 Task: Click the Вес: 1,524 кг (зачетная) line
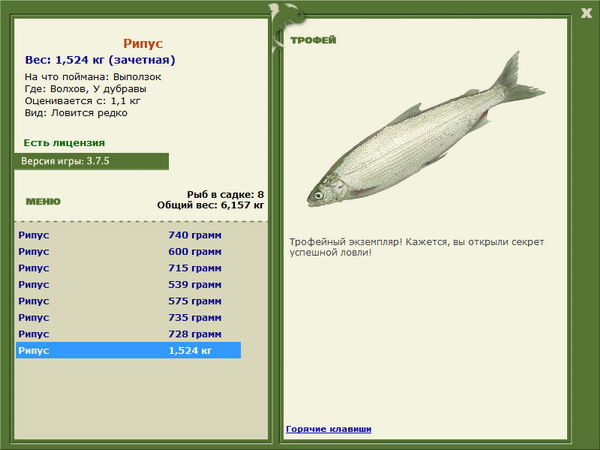tap(100, 60)
